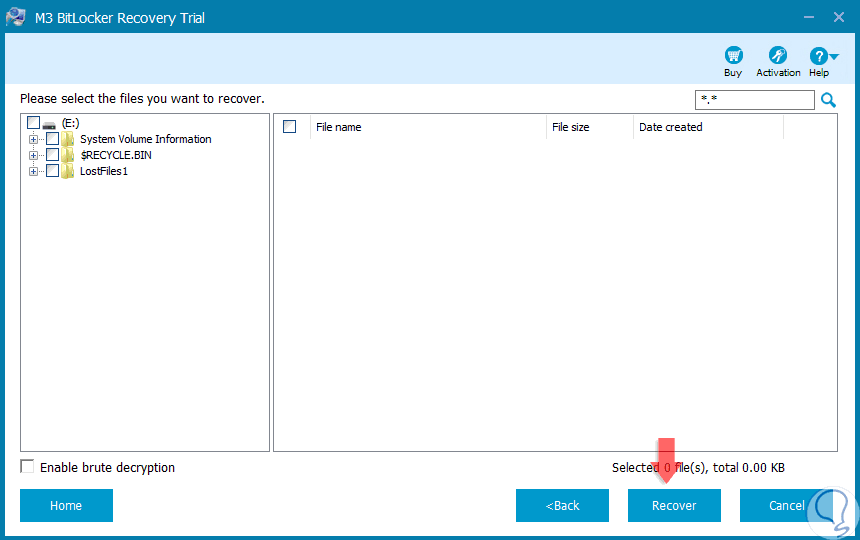
Task: Click the Recover button
Action: pyautogui.click(x=674, y=505)
